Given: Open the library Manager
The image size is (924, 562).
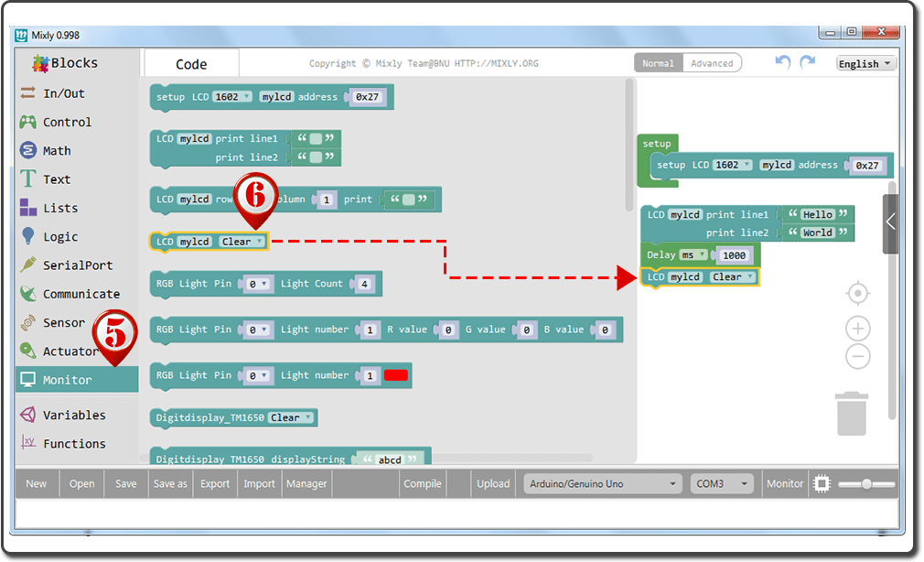Looking at the screenshot, I should (x=306, y=483).
